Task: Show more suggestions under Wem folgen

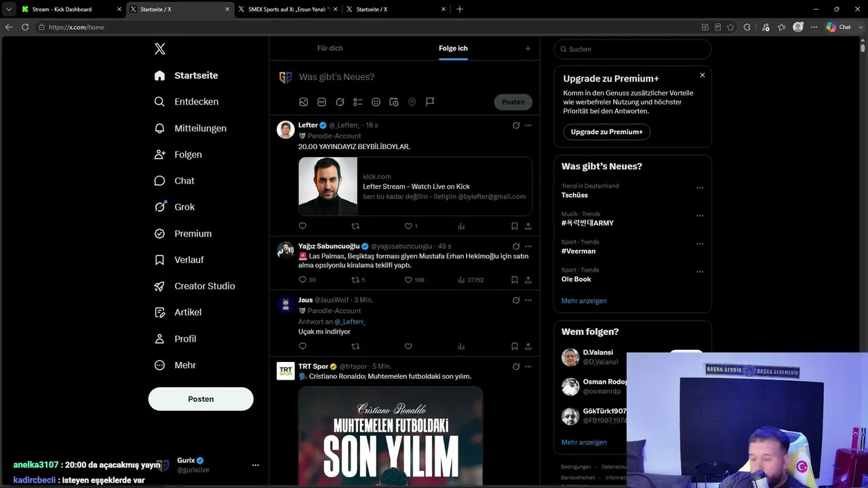Action: 584,443
